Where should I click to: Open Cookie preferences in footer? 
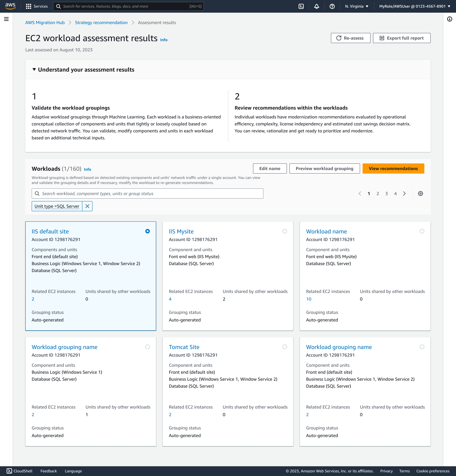(433, 471)
